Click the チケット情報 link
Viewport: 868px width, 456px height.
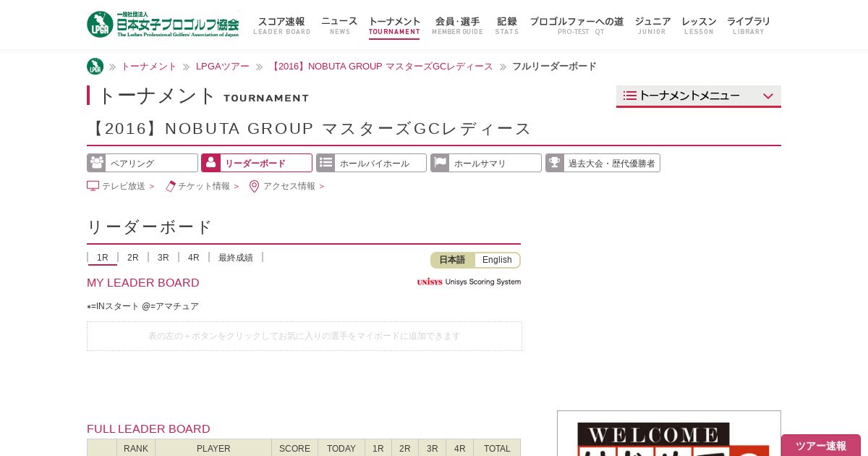tap(203, 186)
